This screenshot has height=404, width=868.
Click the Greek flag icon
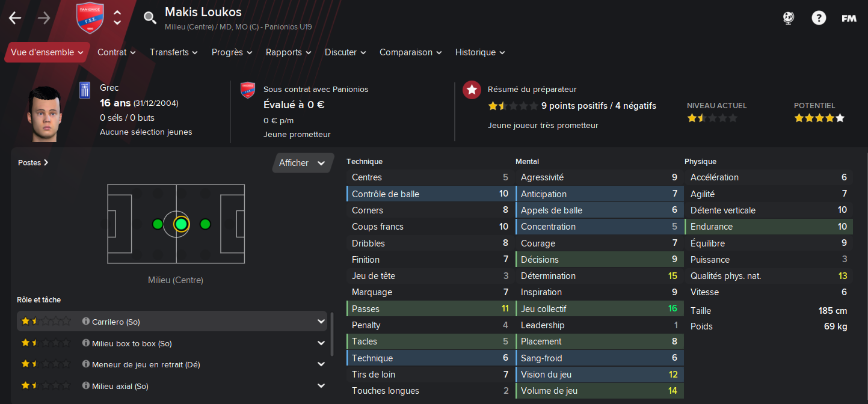click(x=85, y=90)
